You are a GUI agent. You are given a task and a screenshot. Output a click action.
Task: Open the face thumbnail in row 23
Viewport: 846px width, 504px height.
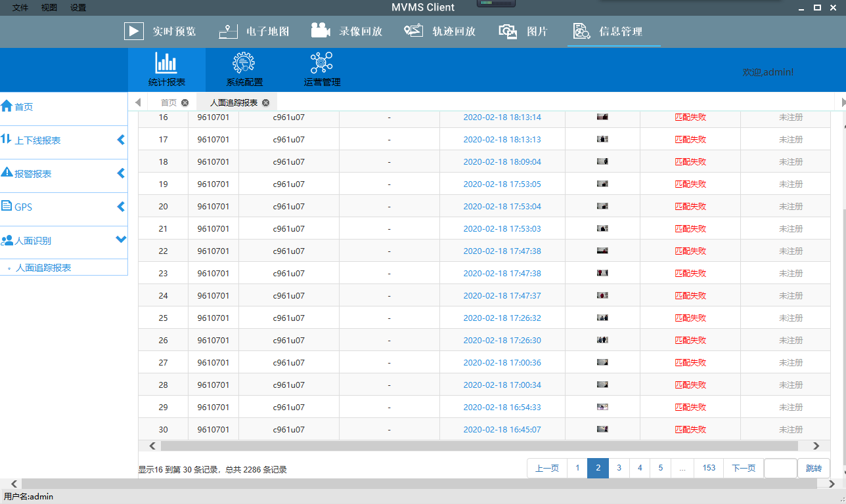[602, 273]
